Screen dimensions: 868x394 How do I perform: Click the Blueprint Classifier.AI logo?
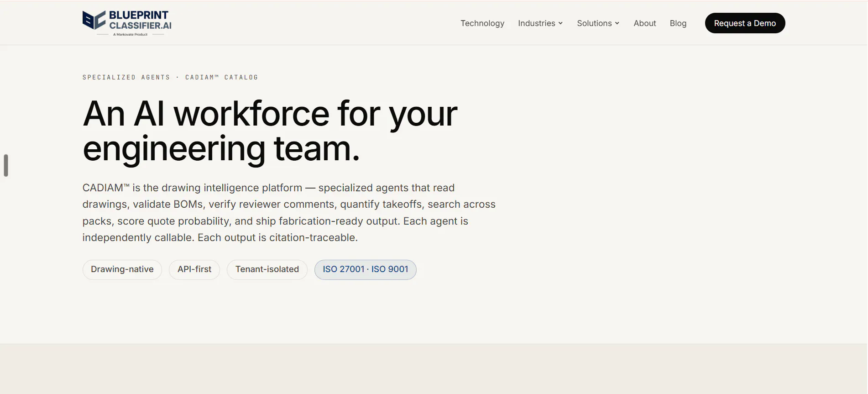(127, 23)
